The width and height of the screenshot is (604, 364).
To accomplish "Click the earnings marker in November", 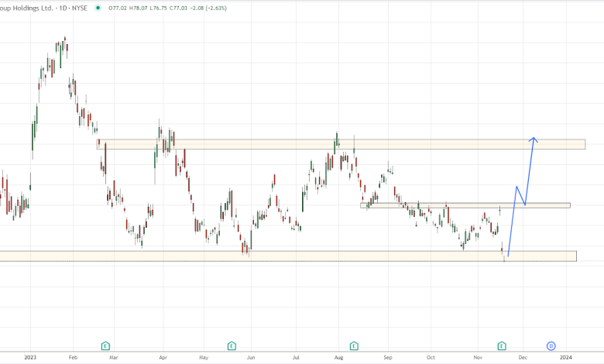I will (501, 345).
